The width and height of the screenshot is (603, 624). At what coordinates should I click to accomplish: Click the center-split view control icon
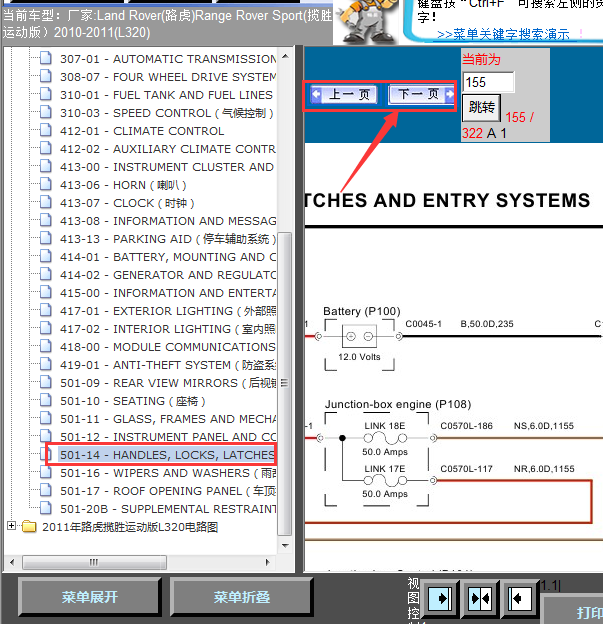(480, 598)
